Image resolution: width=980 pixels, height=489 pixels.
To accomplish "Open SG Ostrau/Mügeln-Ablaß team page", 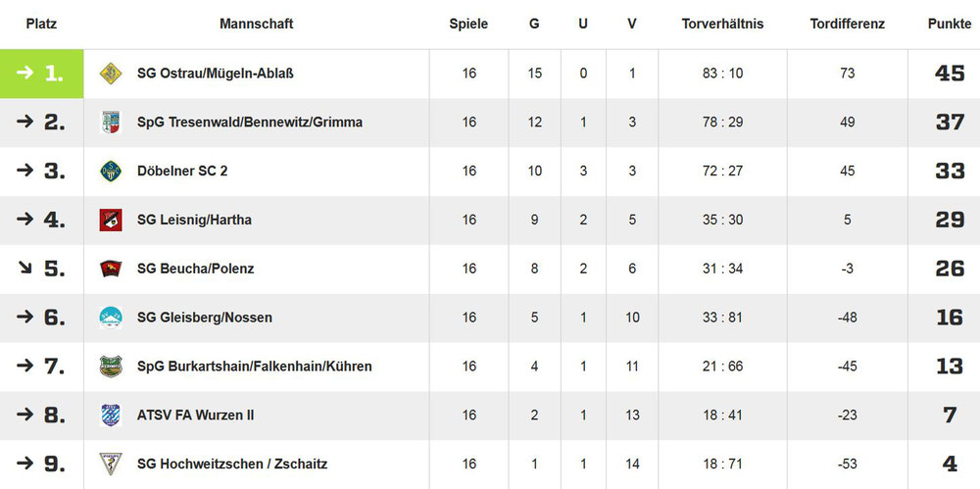I will pos(215,73).
